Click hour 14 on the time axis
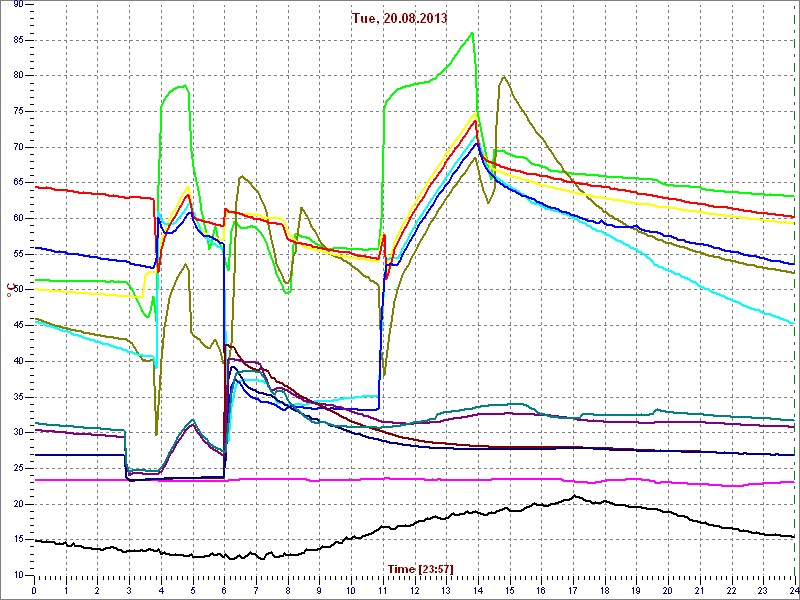 [478, 590]
